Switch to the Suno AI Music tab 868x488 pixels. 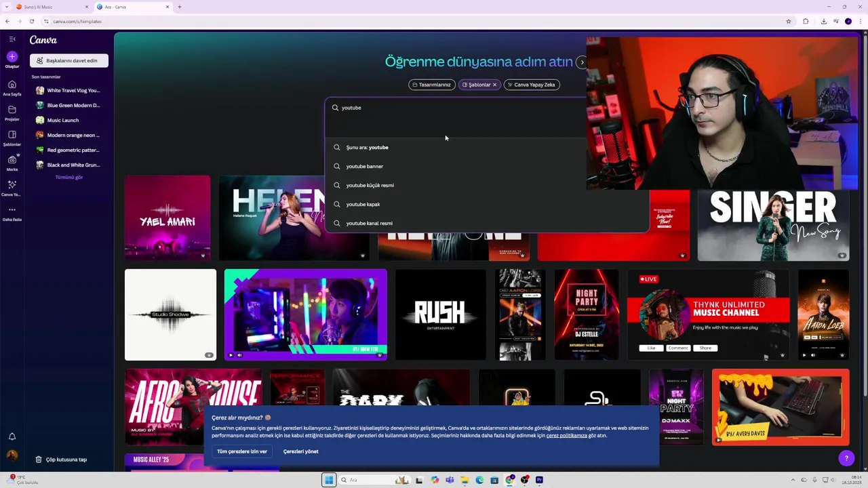click(51, 7)
